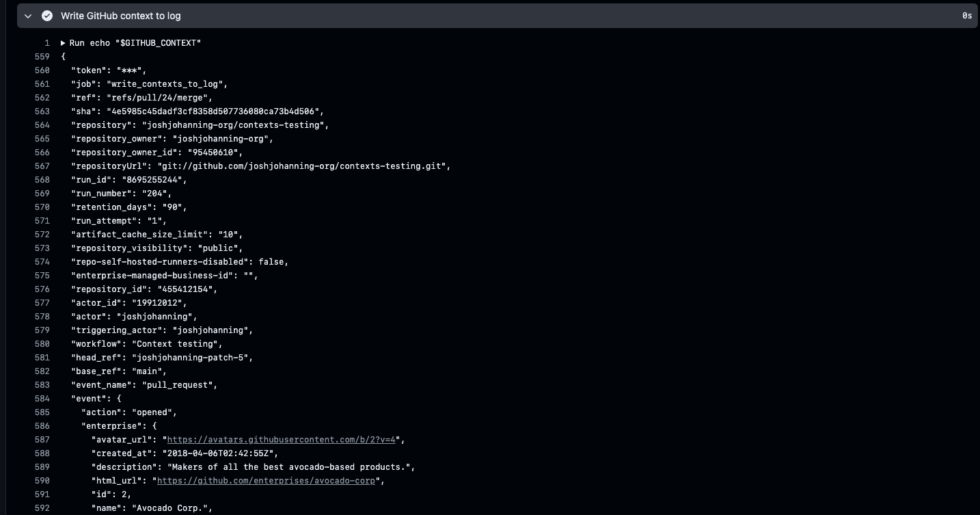Click the '0s' duration label

point(968,15)
